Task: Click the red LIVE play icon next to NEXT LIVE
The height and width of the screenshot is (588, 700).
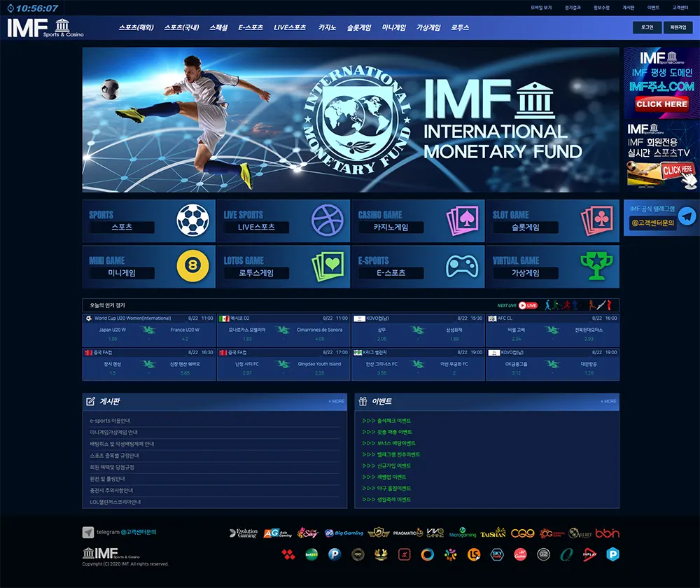Action: click(528, 305)
